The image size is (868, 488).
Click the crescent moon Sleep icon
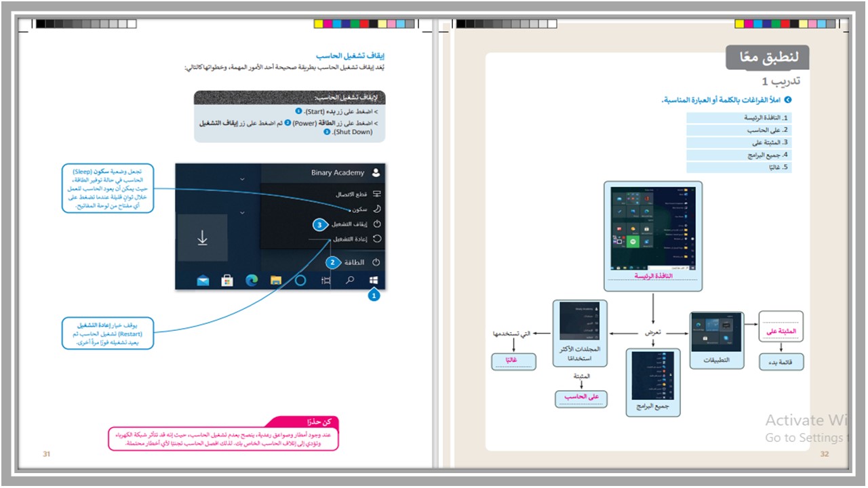point(377,209)
